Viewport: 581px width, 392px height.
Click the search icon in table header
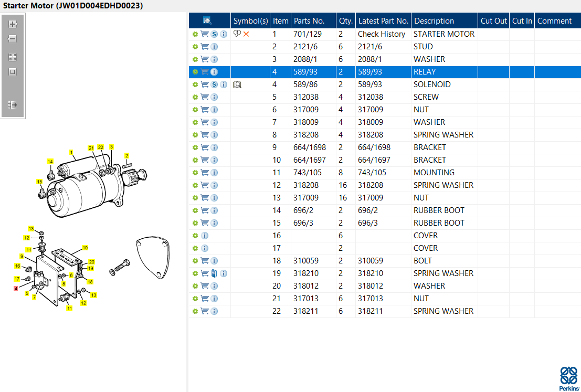coord(207,21)
